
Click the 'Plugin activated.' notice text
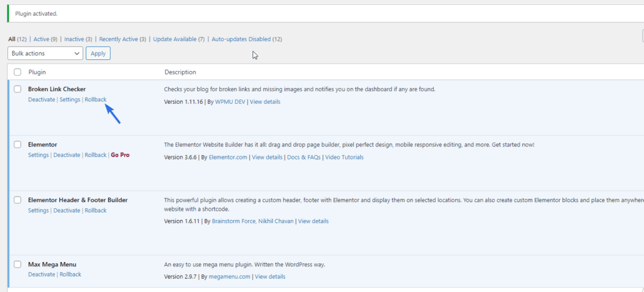(x=36, y=14)
